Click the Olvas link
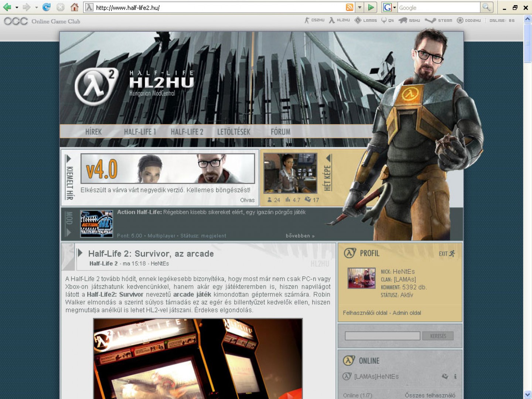This screenshot has width=532, height=399. point(247,200)
